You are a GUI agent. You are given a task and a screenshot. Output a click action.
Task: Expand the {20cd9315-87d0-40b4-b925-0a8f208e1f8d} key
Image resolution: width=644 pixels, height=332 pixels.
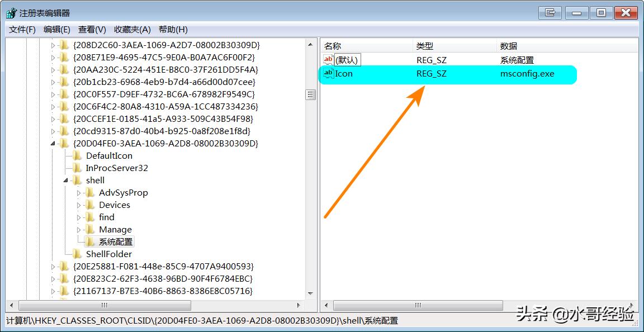coord(53,131)
